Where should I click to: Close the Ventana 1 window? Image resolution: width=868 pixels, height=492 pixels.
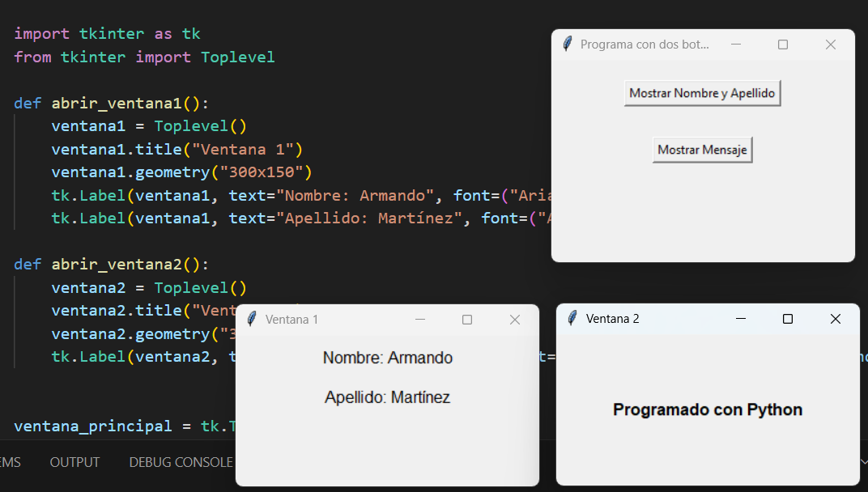[x=514, y=320]
